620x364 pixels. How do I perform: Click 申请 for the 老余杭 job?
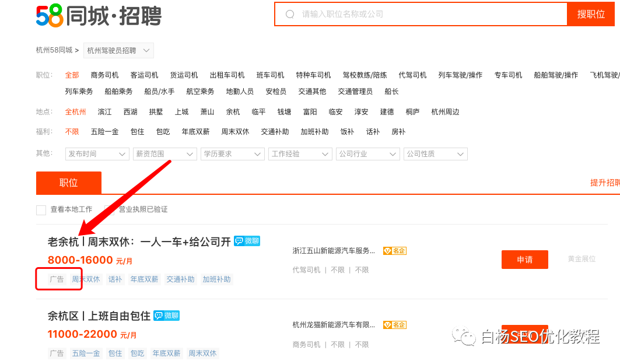coord(525,260)
